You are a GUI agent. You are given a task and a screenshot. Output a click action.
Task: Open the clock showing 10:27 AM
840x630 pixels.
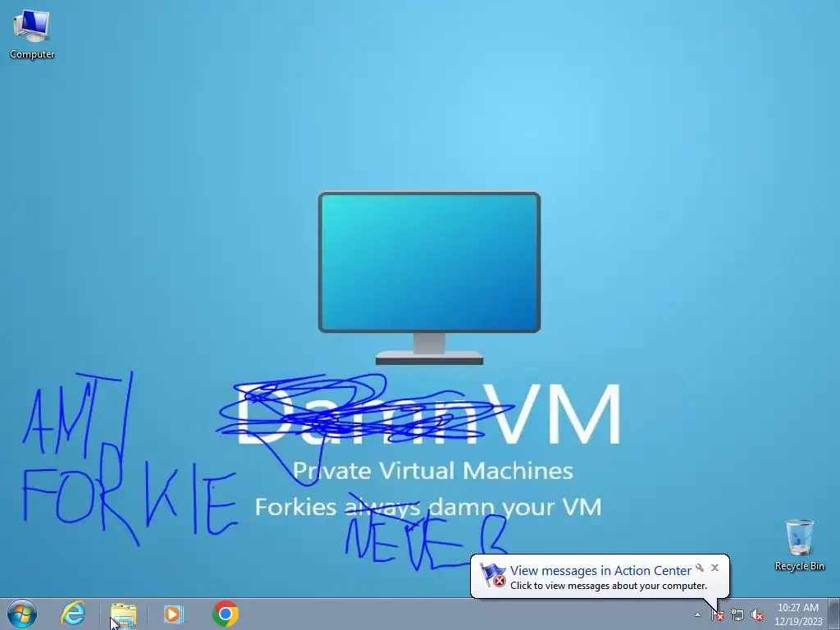point(798,614)
